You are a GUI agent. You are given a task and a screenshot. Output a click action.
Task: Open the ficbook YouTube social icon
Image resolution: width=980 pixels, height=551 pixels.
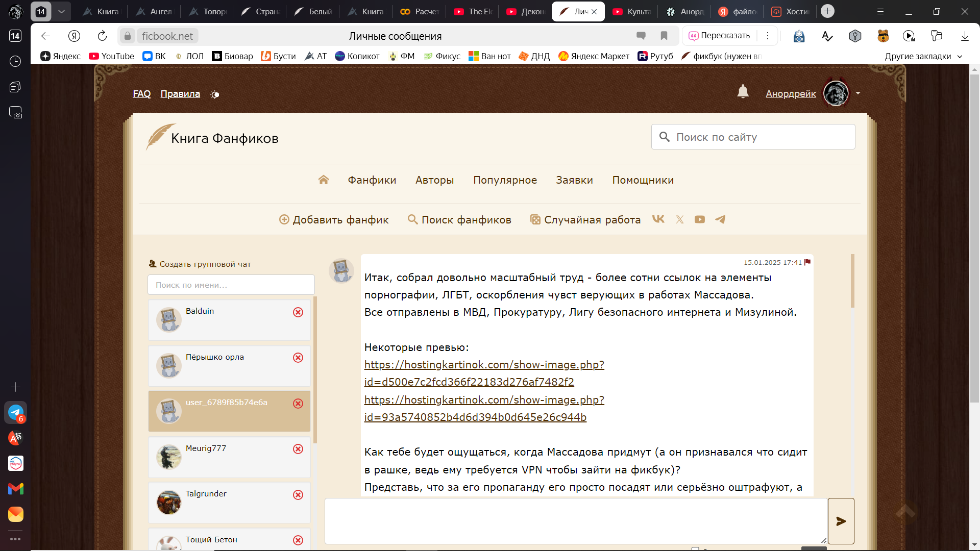[699, 219]
